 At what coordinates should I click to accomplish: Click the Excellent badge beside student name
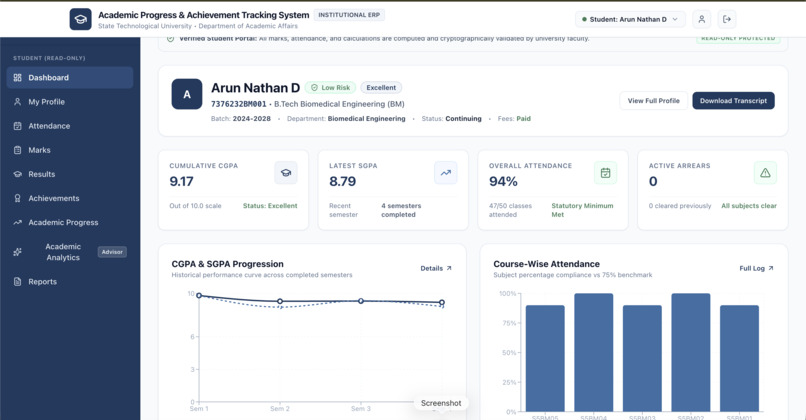tap(381, 87)
